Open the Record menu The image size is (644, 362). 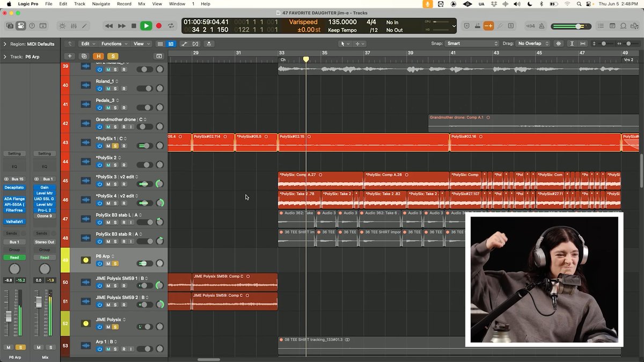[124, 4]
